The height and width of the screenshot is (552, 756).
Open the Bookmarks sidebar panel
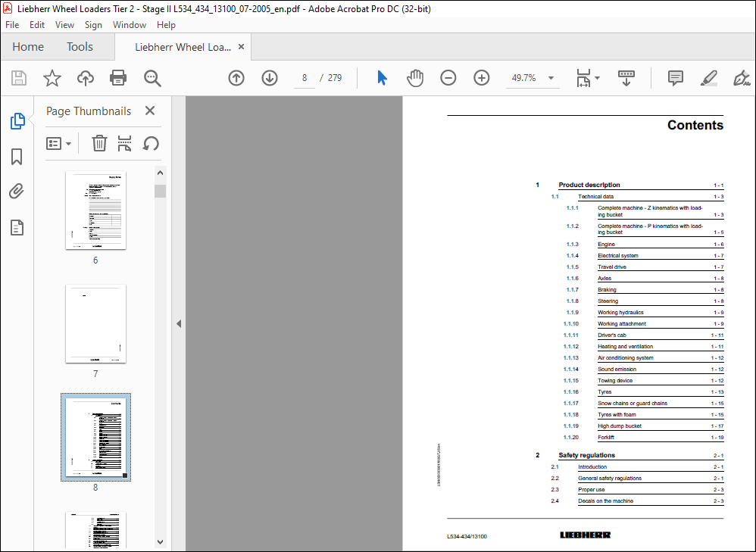[x=17, y=157]
